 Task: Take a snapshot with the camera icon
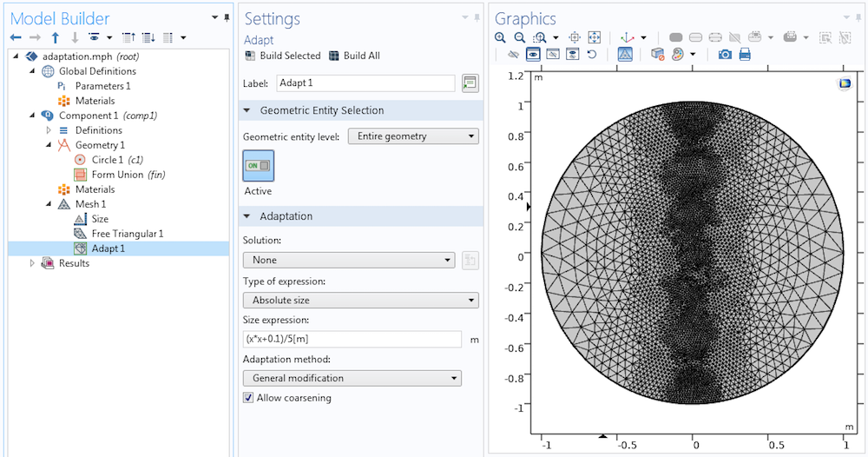pyautogui.click(x=725, y=54)
